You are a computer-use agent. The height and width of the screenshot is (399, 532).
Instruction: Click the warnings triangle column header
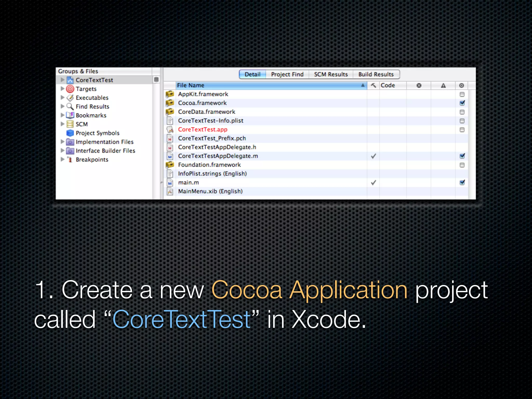pyautogui.click(x=443, y=85)
